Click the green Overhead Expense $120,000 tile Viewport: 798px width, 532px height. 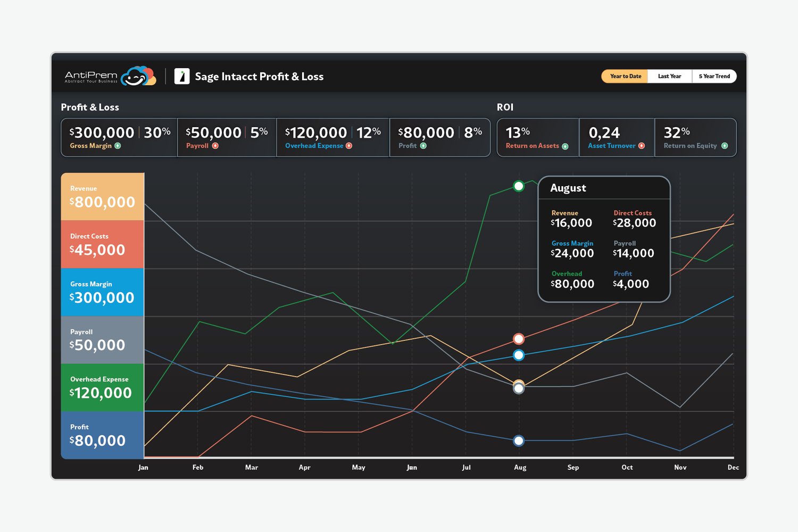click(x=103, y=387)
